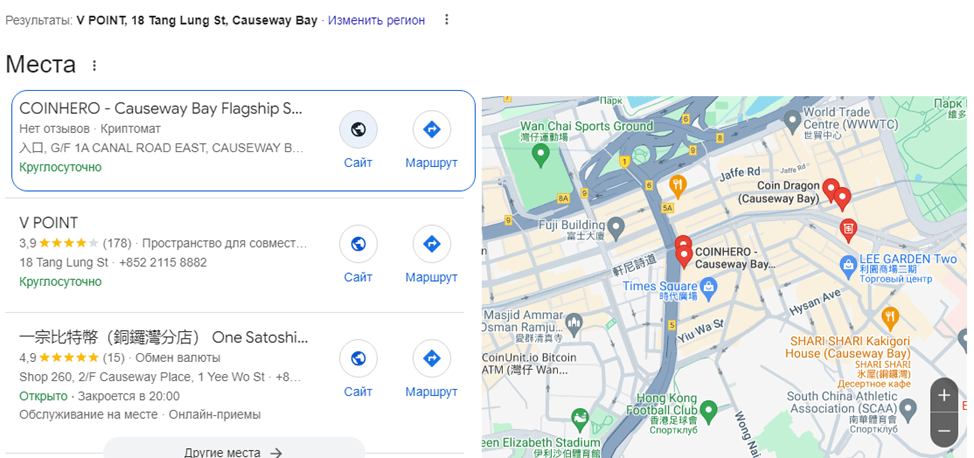
Task: Click LEE GARDEN Two shopping marker
Action: 849,266
